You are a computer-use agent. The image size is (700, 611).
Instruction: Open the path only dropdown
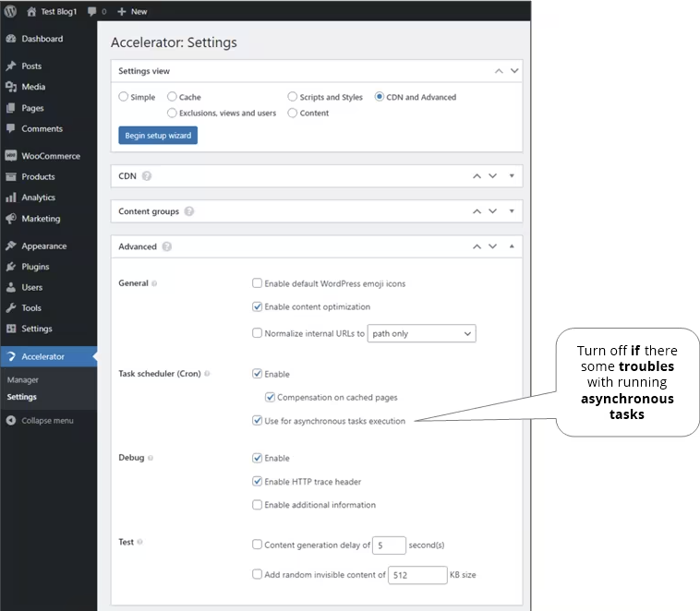coord(421,333)
